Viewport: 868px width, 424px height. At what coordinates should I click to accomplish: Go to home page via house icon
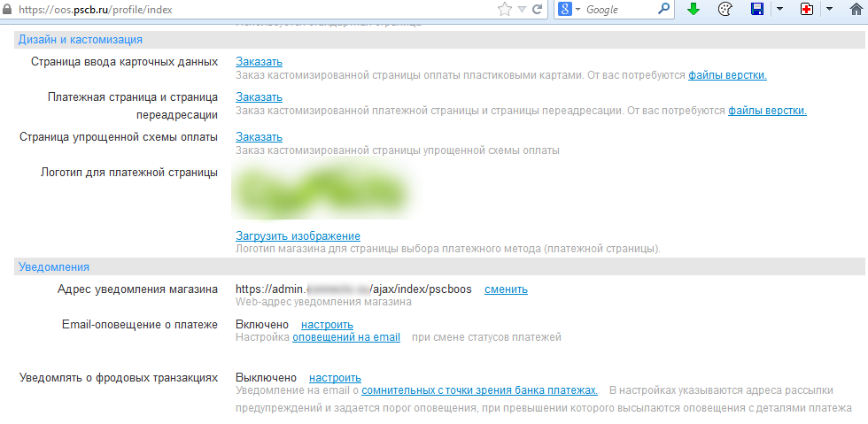click(856, 9)
